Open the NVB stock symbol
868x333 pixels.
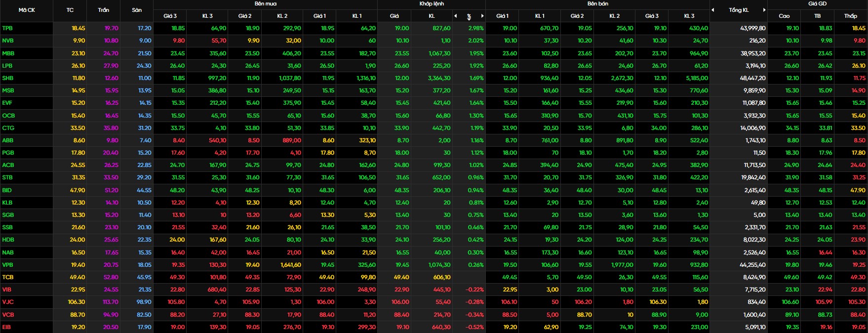pyautogui.click(x=8, y=41)
